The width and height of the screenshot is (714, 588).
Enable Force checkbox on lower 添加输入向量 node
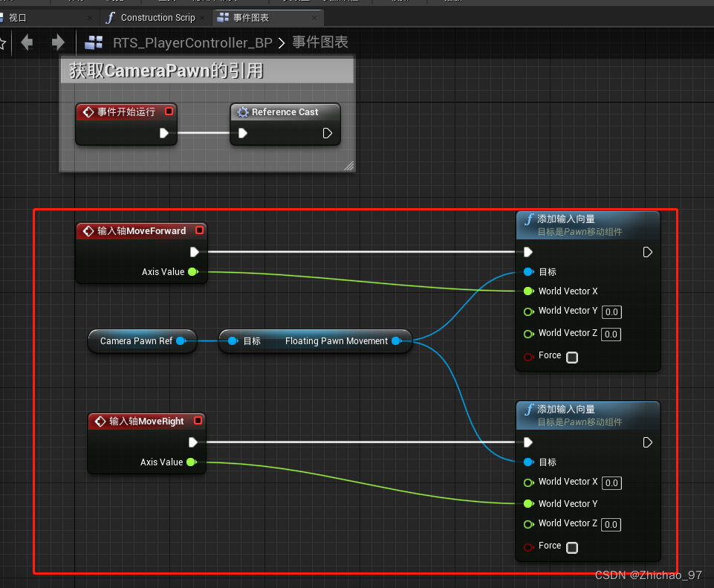(x=571, y=547)
